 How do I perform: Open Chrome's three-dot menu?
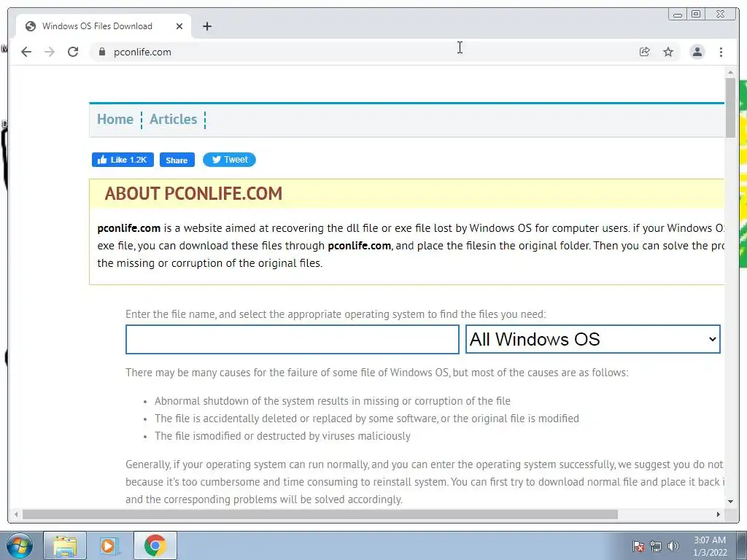click(x=721, y=52)
